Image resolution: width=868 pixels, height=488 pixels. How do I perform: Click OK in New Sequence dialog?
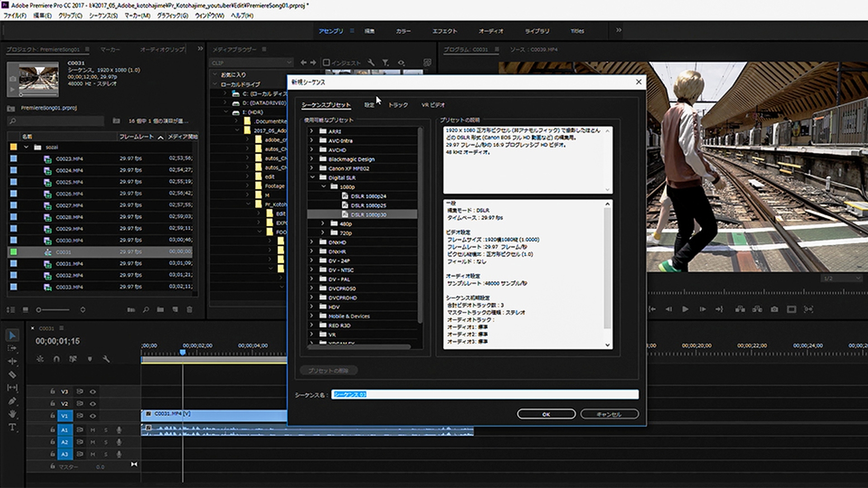point(546,414)
